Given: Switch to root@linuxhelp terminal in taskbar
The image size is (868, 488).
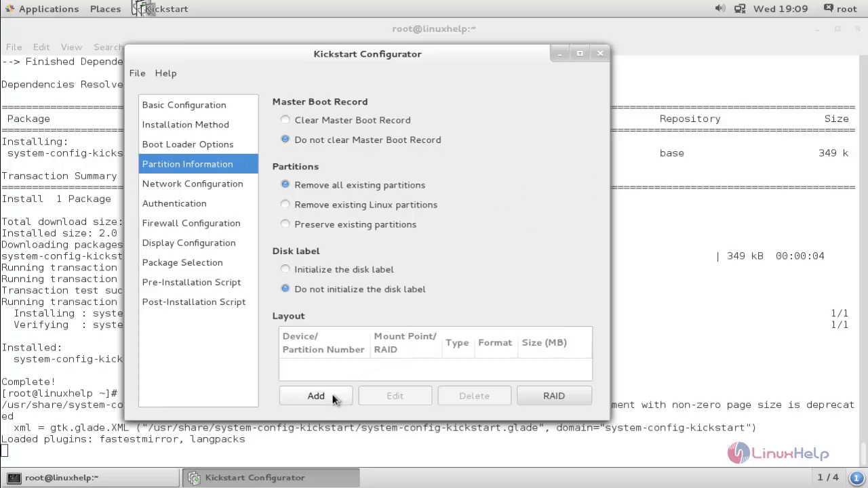Looking at the screenshot, I should 90,477.
